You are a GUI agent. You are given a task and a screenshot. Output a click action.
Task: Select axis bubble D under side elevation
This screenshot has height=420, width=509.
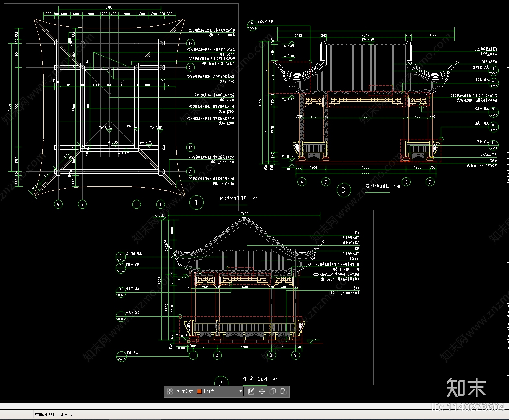[430, 182]
